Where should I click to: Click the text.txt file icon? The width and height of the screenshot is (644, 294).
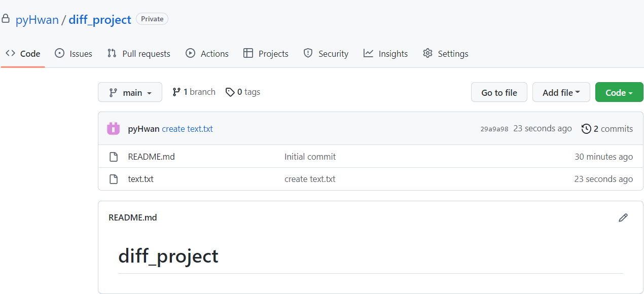114,179
